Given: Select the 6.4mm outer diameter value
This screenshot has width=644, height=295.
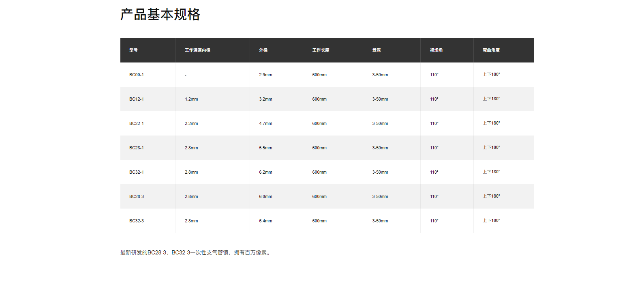Looking at the screenshot, I should click(x=265, y=221).
